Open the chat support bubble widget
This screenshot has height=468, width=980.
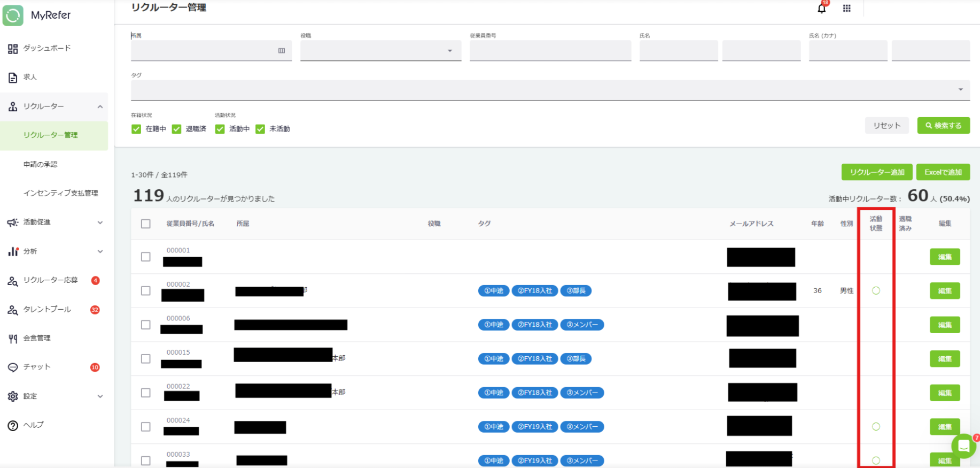coord(963,446)
